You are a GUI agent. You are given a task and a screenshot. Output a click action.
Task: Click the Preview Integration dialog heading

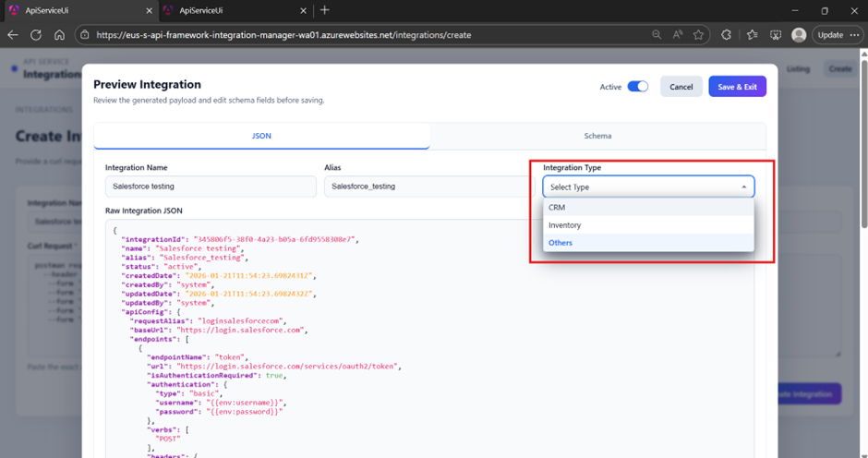coord(147,84)
